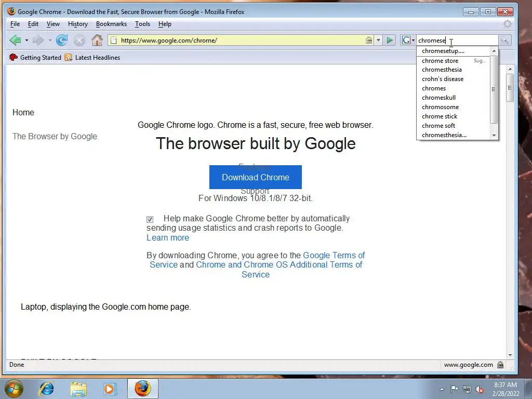Viewport: 532px width, 399px height.
Task: Select the chromosome suggestion
Action: click(x=453, y=107)
